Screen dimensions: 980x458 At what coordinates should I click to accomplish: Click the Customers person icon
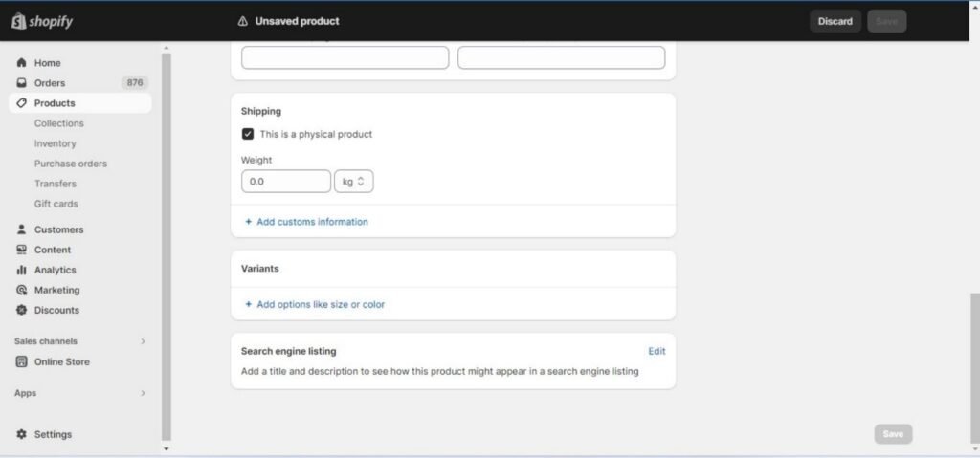pos(21,229)
